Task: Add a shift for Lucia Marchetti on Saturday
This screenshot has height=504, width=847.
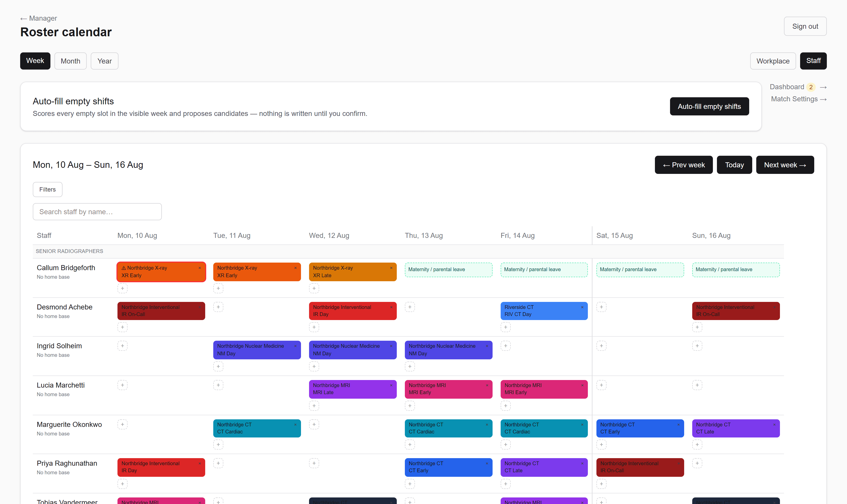Action: pos(601,385)
